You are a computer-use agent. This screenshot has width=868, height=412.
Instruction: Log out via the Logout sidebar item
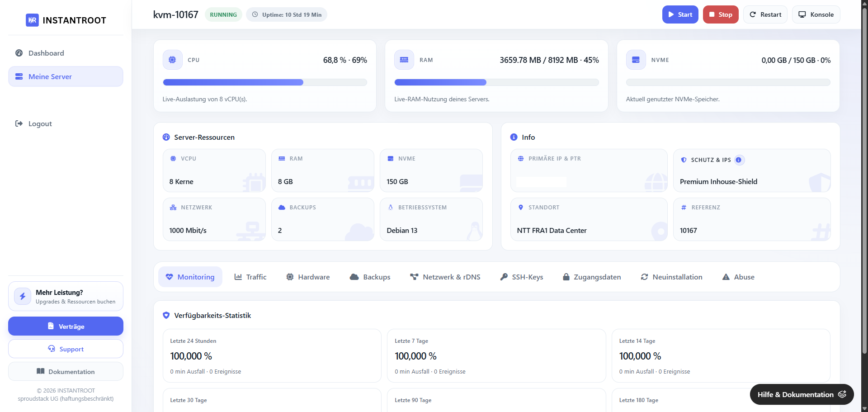(x=66, y=123)
